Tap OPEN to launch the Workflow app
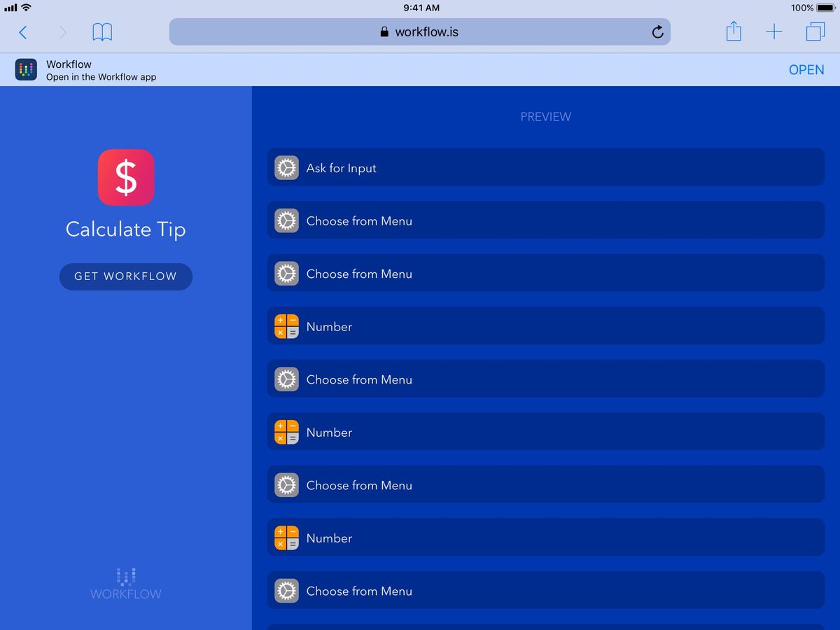This screenshot has height=630, width=840. point(806,69)
